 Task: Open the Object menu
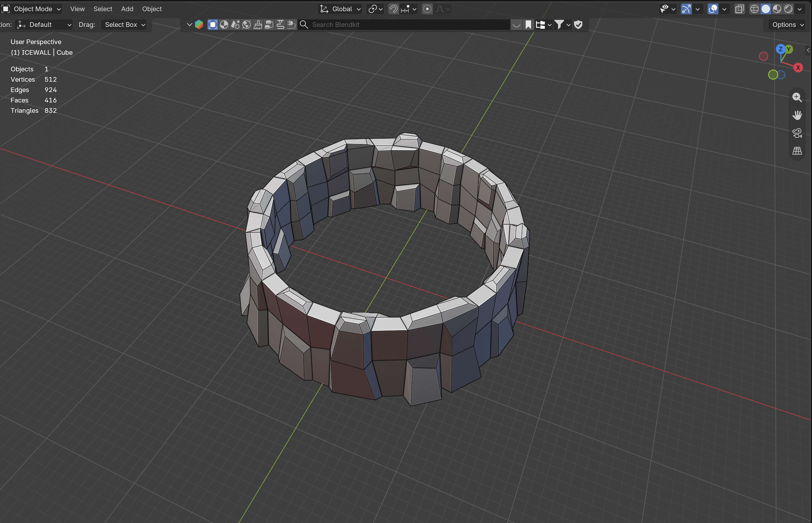click(152, 9)
